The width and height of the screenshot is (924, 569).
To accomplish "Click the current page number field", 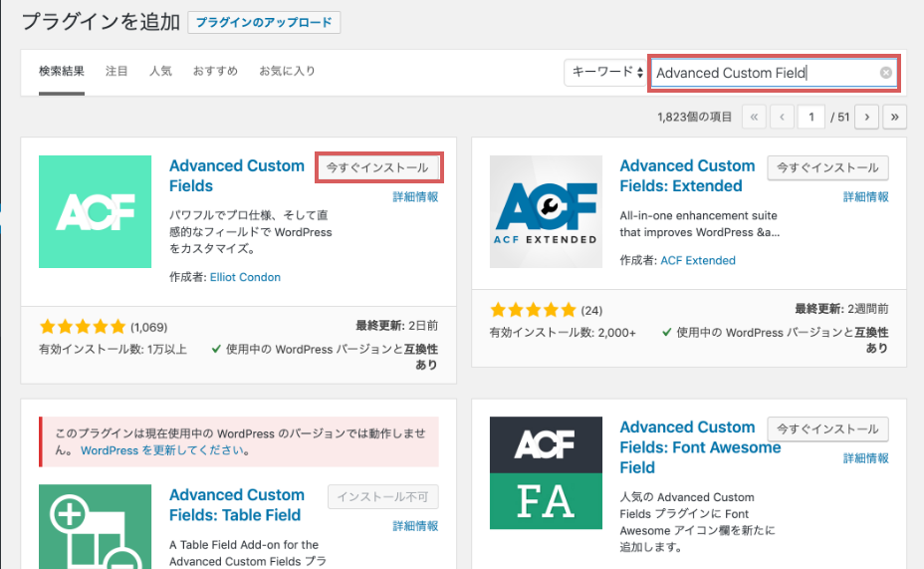I will coord(811,118).
